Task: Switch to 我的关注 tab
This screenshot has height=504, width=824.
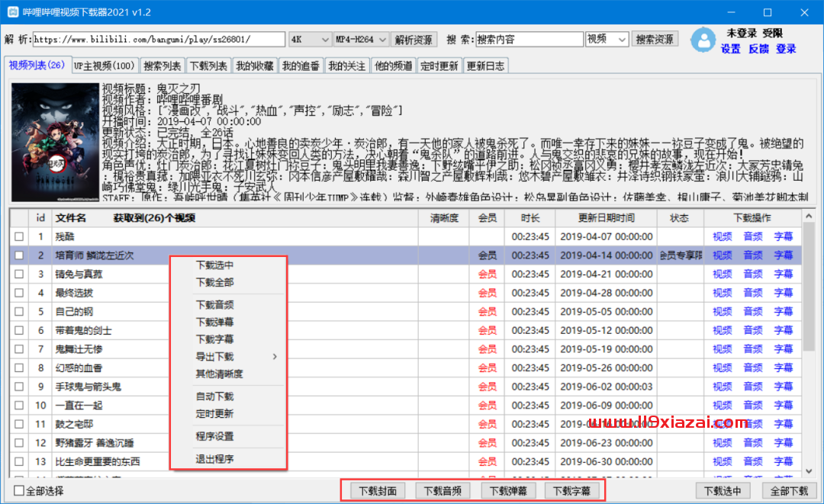Action: (347, 66)
